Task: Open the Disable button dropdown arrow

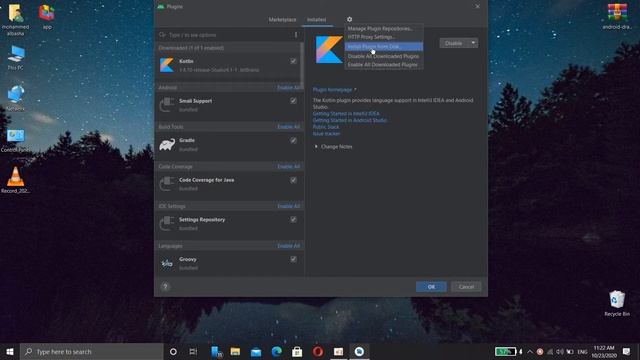Action: 473,43
